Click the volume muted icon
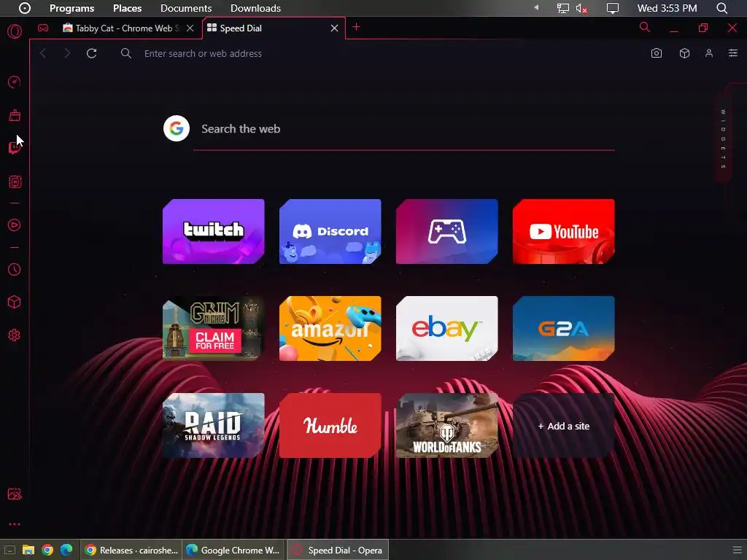The height and width of the screenshot is (560, 747). [x=581, y=8]
